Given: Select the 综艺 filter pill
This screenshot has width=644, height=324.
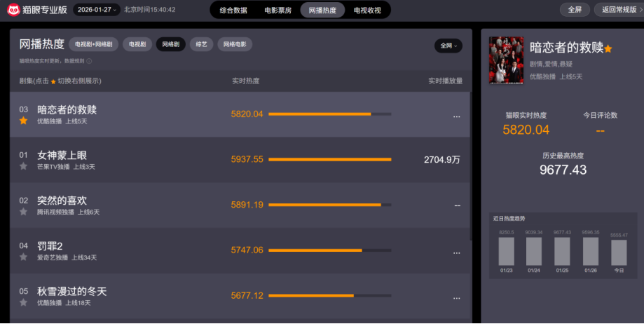Looking at the screenshot, I should click(201, 44).
